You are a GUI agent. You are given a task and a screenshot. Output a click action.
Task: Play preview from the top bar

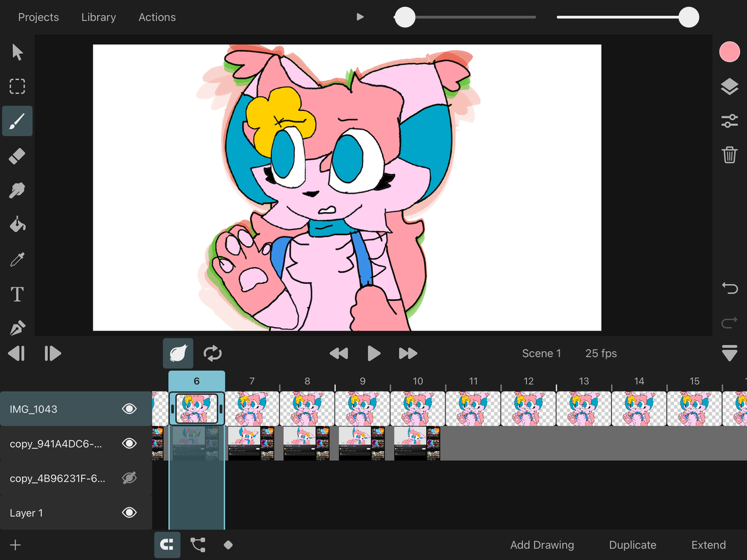click(x=360, y=17)
